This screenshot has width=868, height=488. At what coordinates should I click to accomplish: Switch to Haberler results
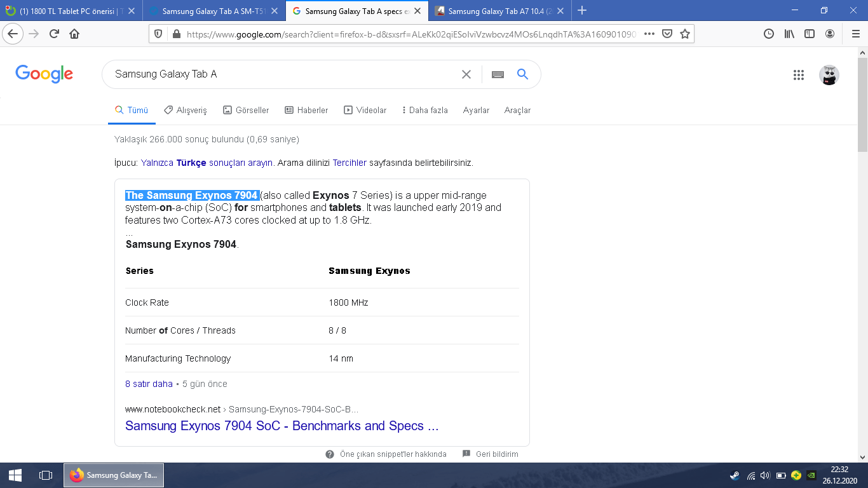(306, 110)
